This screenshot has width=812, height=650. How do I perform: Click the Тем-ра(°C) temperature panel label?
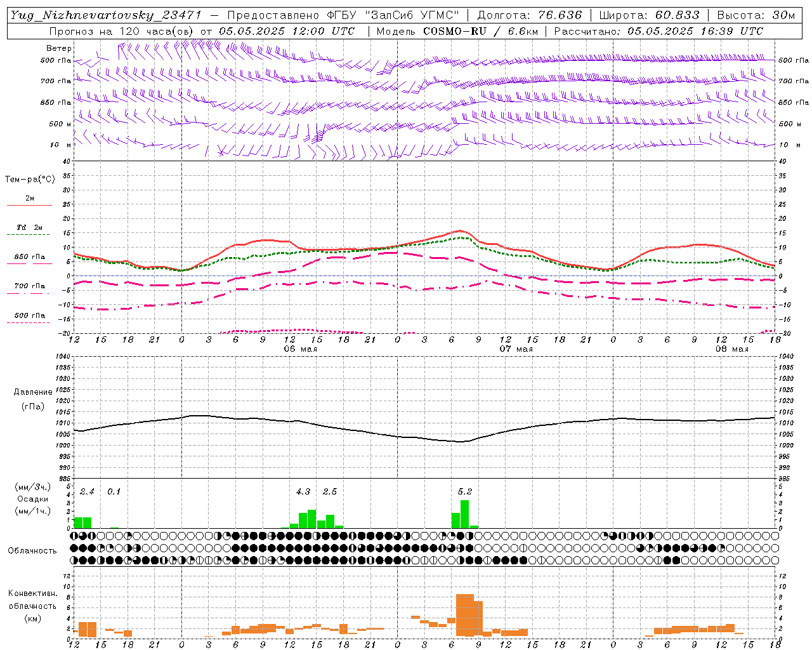30,180
